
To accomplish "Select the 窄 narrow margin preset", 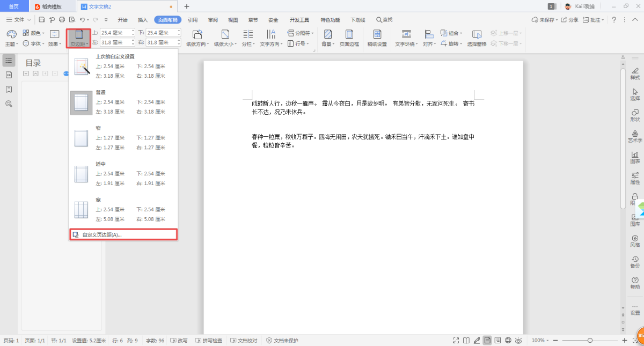I will (x=123, y=138).
